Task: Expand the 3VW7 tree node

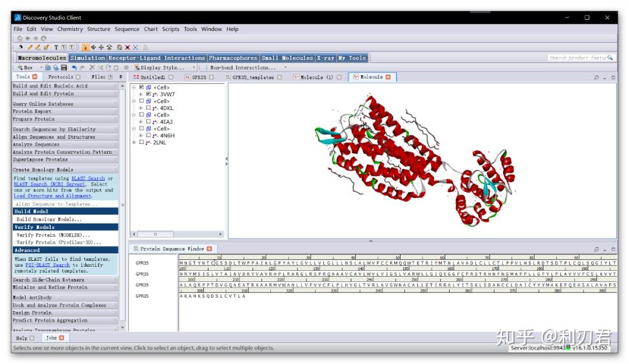Action: tap(141, 94)
